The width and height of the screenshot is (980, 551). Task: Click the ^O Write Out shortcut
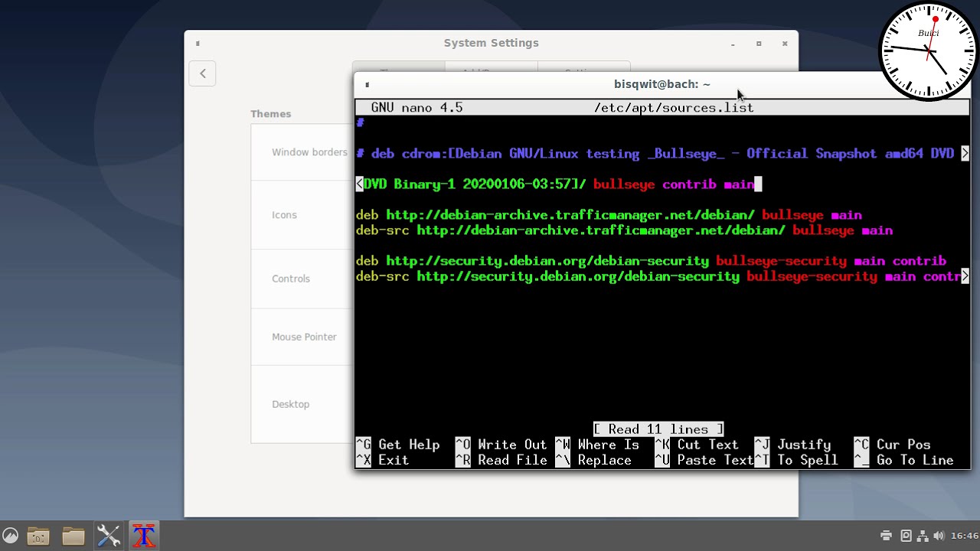pos(501,445)
